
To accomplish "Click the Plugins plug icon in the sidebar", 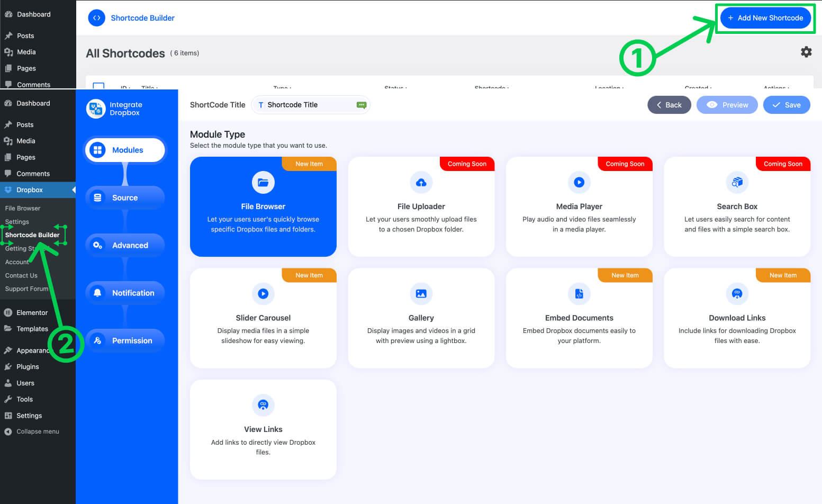I will tap(8, 366).
